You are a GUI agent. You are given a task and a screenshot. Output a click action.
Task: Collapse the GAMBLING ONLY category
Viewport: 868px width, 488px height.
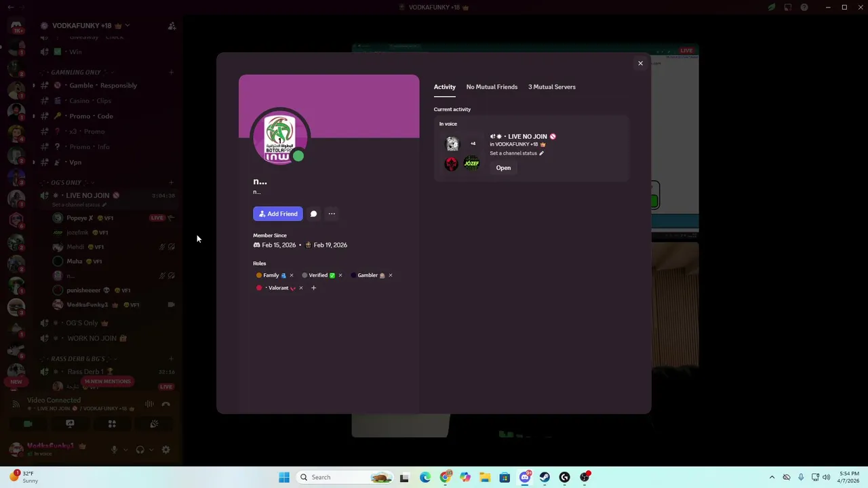75,72
